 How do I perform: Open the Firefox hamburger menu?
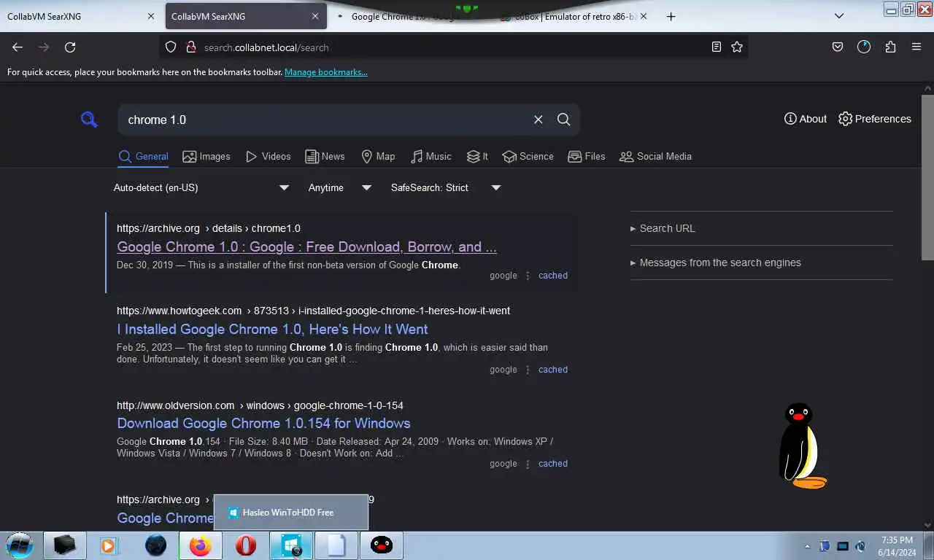tap(916, 47)
